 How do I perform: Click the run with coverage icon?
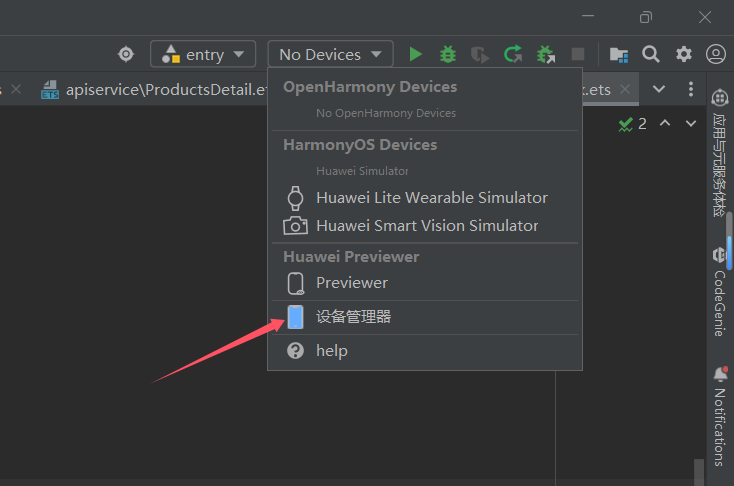tap(480, 54)
